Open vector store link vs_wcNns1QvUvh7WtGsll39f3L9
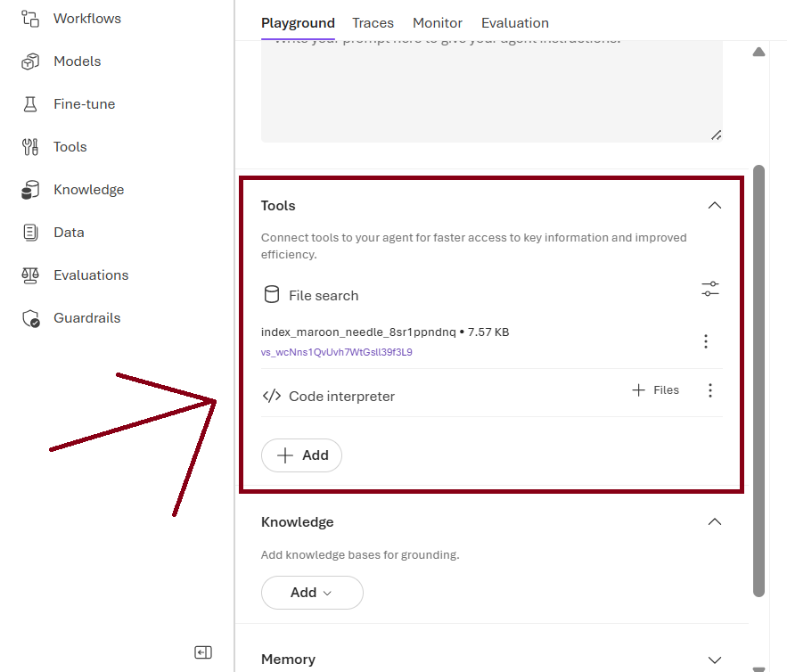The height and width of the screenshot is (672, 787). tap(336, 352)
